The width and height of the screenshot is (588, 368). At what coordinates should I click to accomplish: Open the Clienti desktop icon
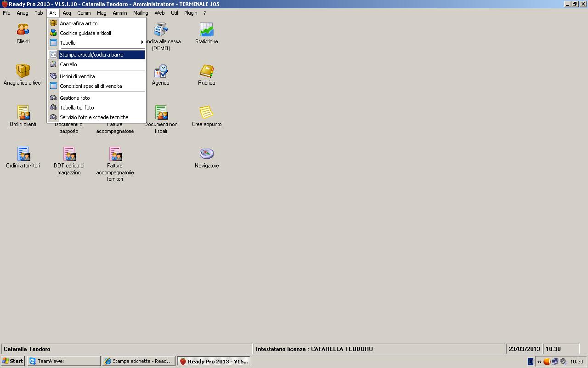[23, 30]
